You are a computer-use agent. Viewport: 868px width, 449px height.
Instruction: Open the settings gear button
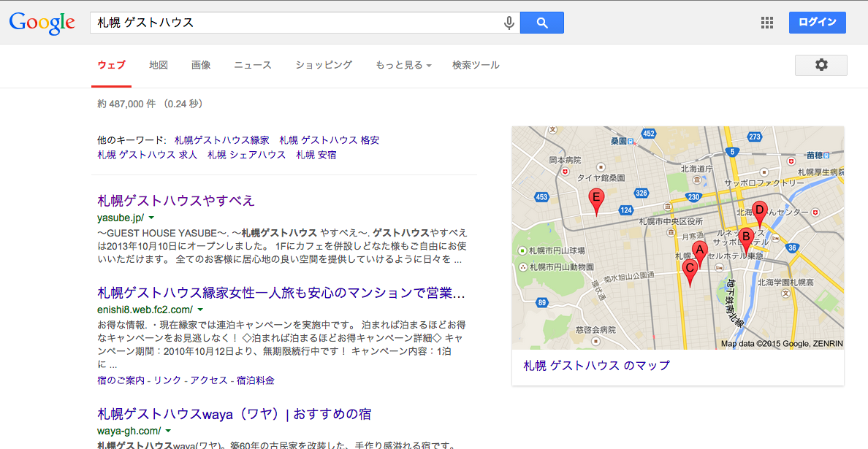[x=821, y=65]
